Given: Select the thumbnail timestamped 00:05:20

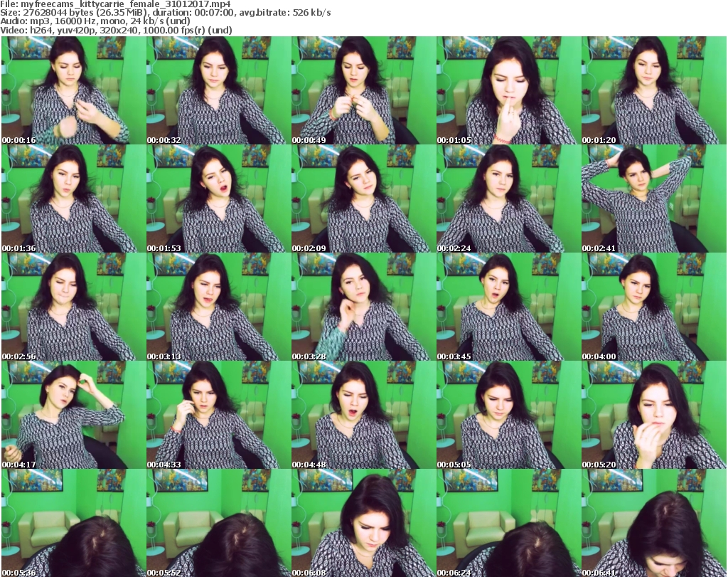Looking at the screenshot, I should click(x=653, y=415).
